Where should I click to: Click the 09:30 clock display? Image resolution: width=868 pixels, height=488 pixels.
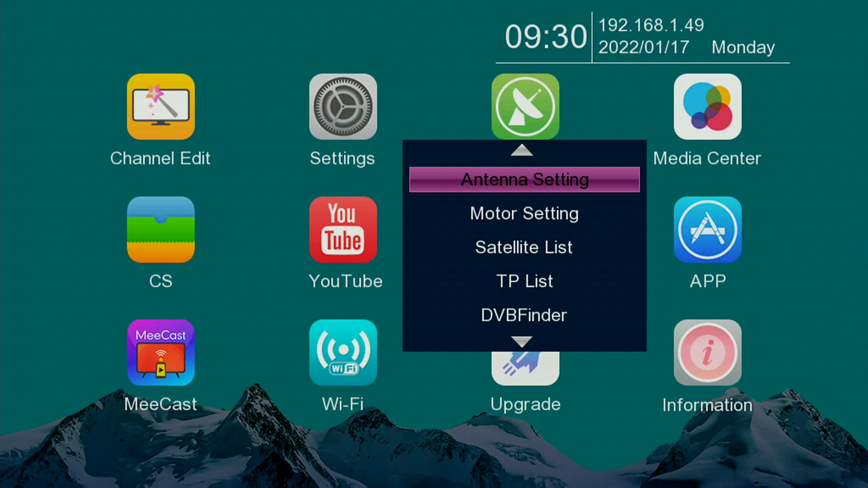(x=546, y=37)
